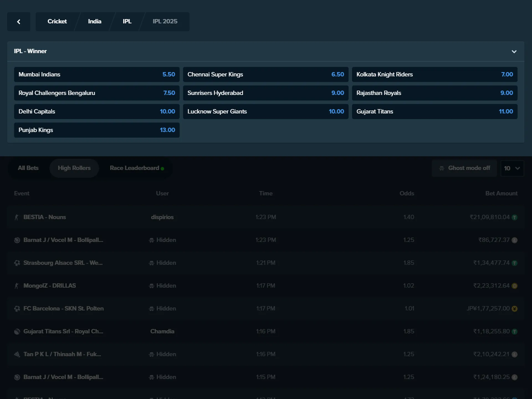Select the High Rollers tab
Image resolution: width=532 pixels, height=399 pixels.
point(74,168)
